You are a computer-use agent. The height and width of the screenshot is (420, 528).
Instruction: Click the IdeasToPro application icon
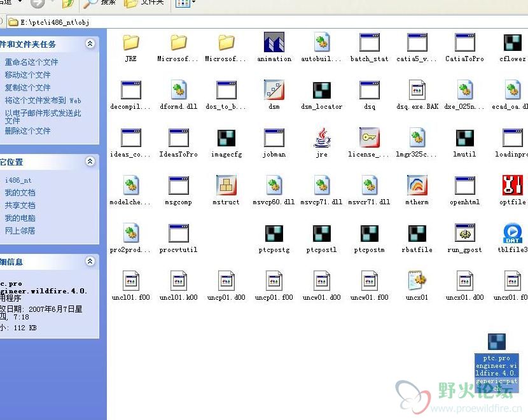[x=179, y=137]
